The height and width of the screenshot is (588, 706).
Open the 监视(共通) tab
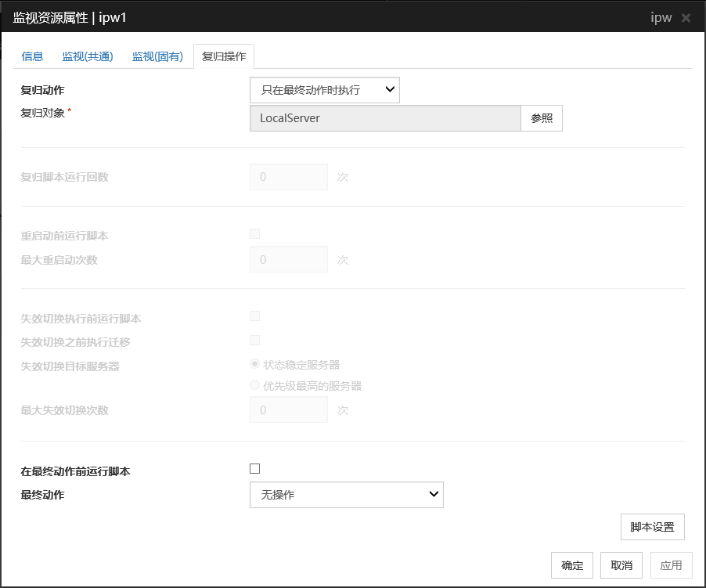88,56
